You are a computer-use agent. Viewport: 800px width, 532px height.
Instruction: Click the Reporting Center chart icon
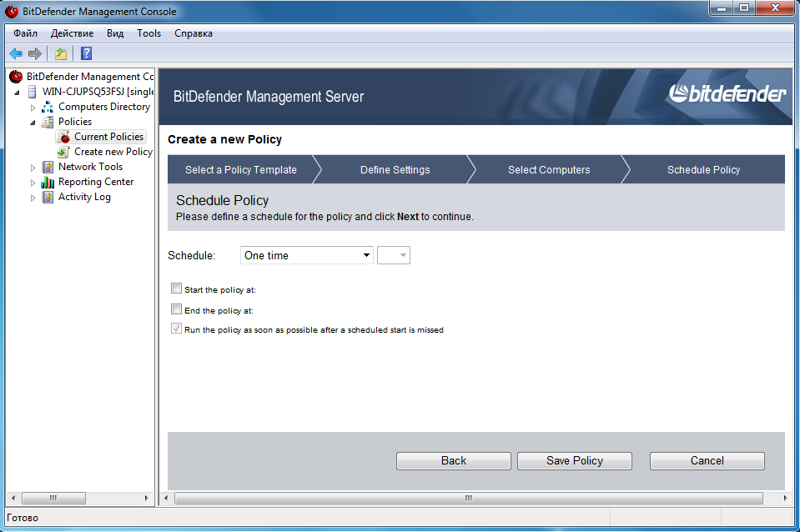pos(48,182)
